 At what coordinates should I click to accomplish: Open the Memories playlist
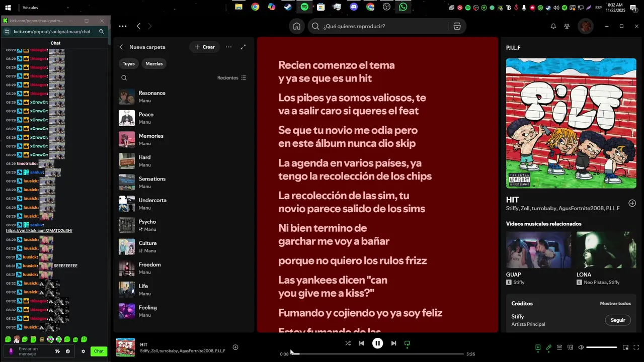click(x=184, y=139)
